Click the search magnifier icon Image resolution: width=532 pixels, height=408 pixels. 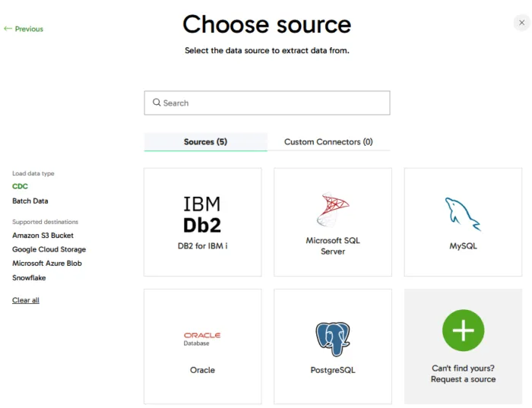(x=157, y=103)
